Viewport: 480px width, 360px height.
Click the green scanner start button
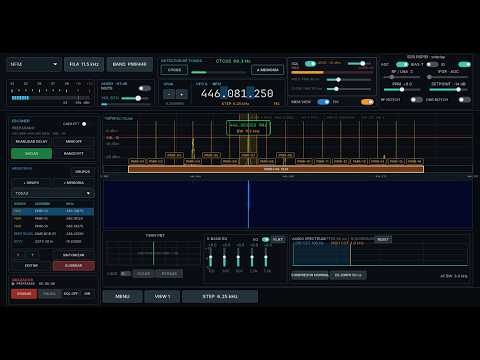coord(32,154)
